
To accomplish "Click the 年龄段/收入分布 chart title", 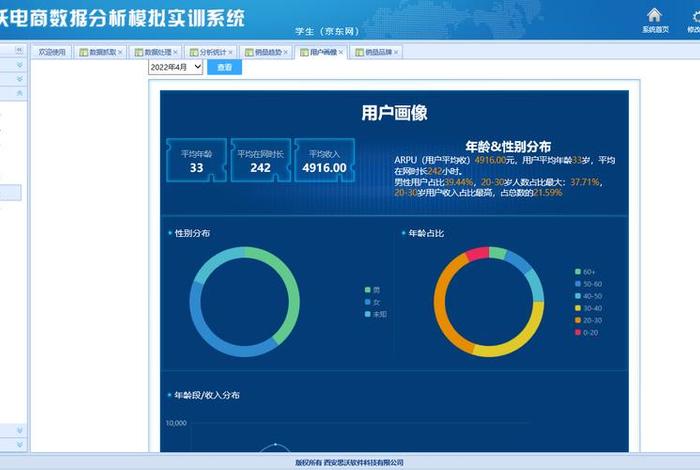I will 207,395.
